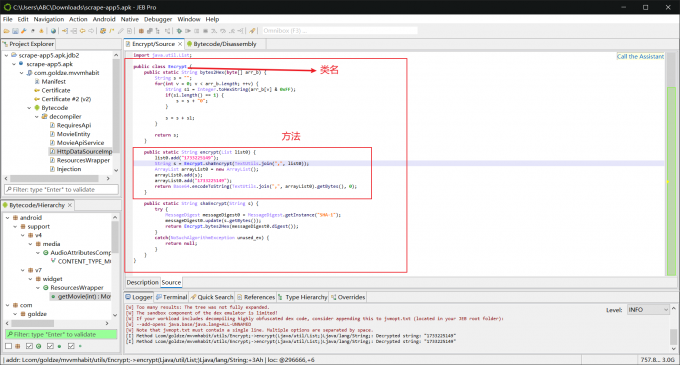Click into the Omnibox search field
This screenshot has width=680, height=365.
(x=340, y=31)
